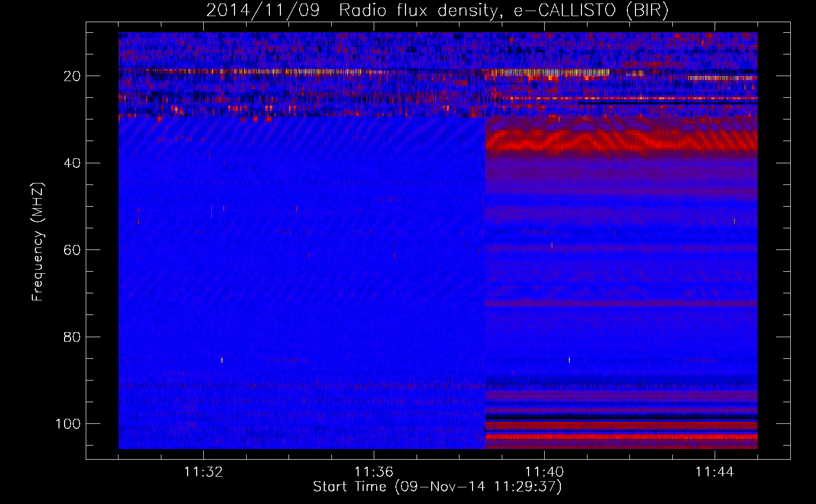
Task: Select the 11:40 time tick label
Action: (544, 472)
